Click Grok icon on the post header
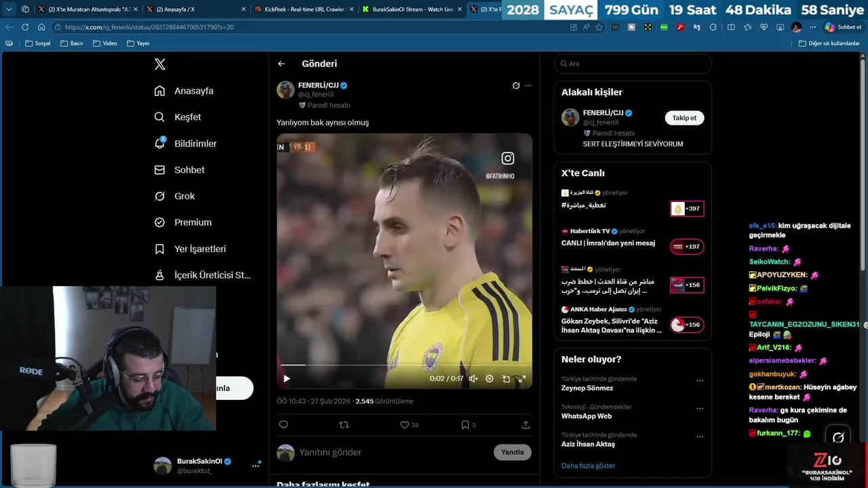 (516, 85)
